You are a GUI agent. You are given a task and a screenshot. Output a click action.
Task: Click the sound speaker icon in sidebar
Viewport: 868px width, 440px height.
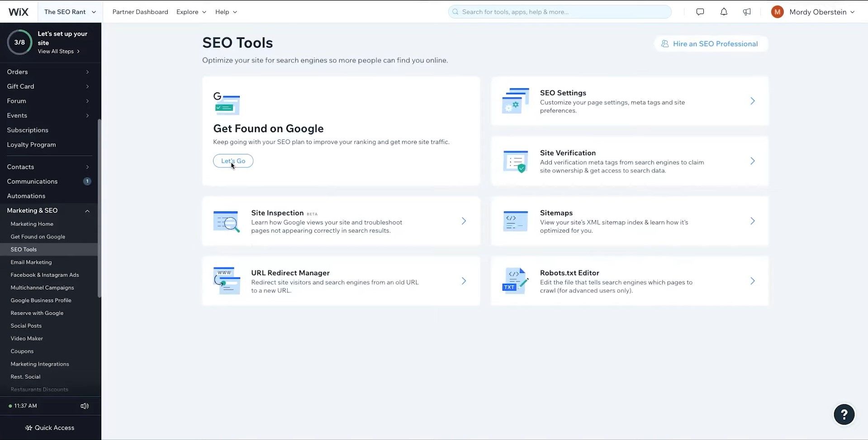coord(85,406)
